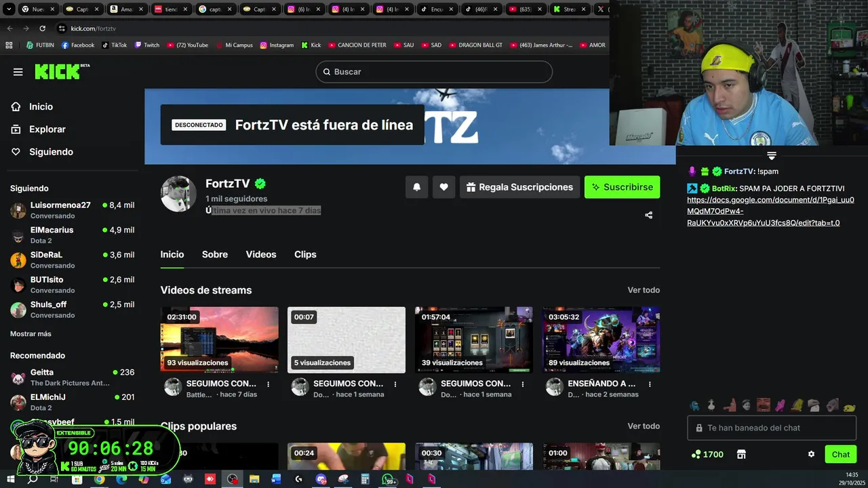Open options for the 02:31:00 stream video
Screen dimensions: 868x488
[268, 384]
